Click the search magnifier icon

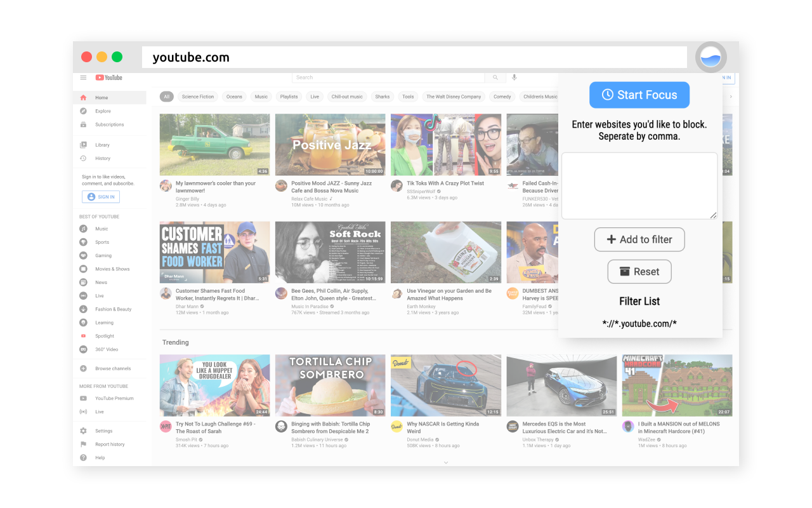(495, 77)
